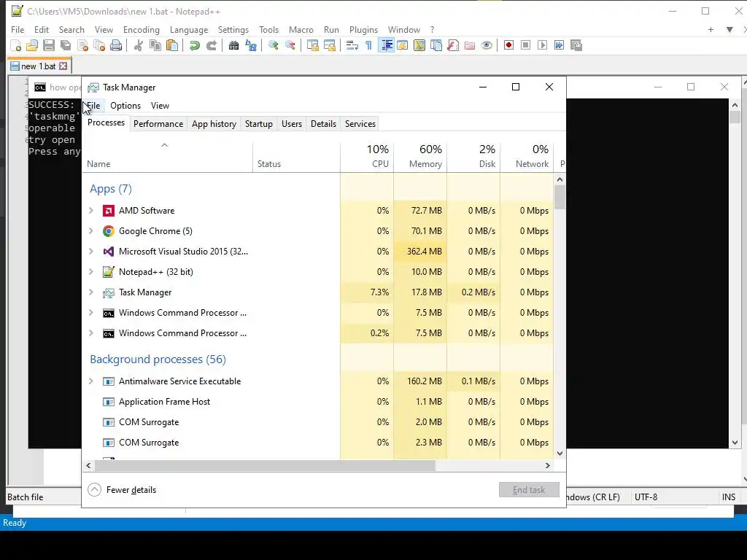The width and height of the screenshot is (747, 560).
Task: Click the Zoom Out magnifier icon
Action: click(290, 45)
